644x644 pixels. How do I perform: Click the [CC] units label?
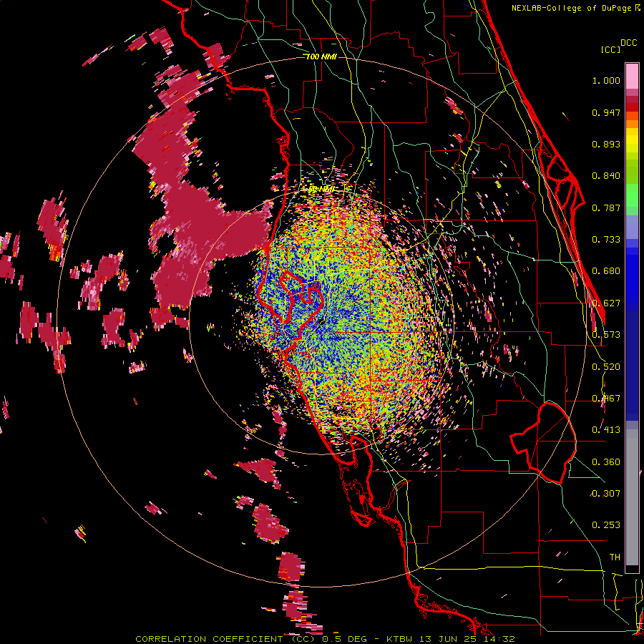(610, 49)
